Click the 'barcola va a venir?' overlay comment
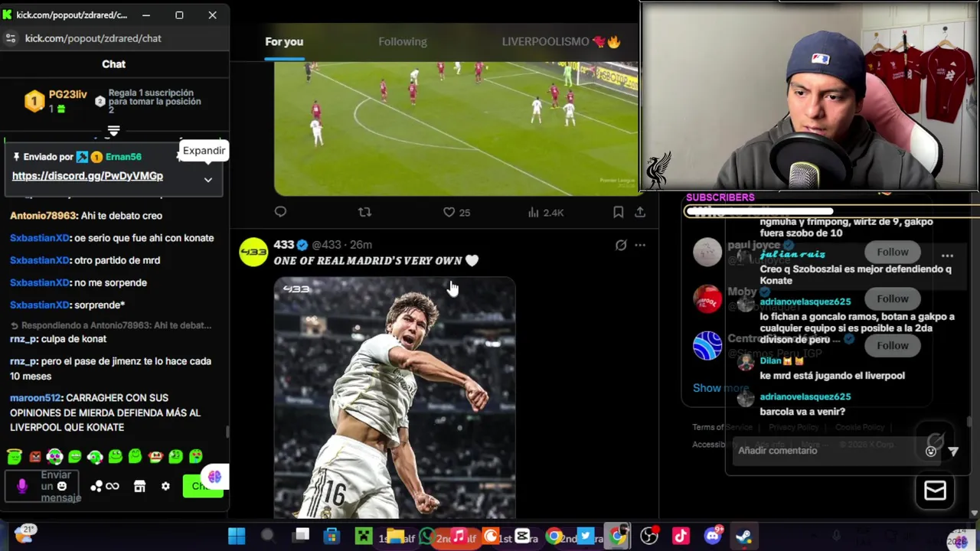 tap(802, 412)
